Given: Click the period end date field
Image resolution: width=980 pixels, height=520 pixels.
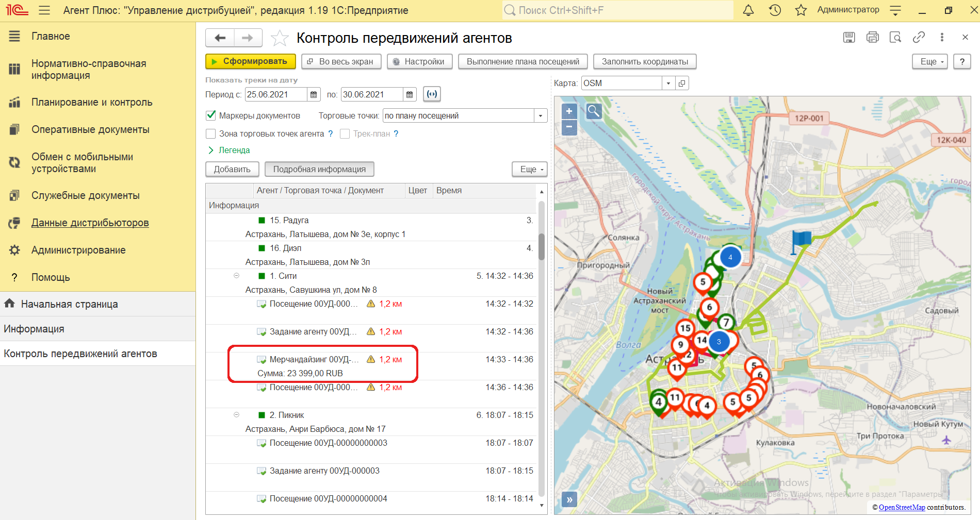Looking at the screenshot, I should click(372, 94).
